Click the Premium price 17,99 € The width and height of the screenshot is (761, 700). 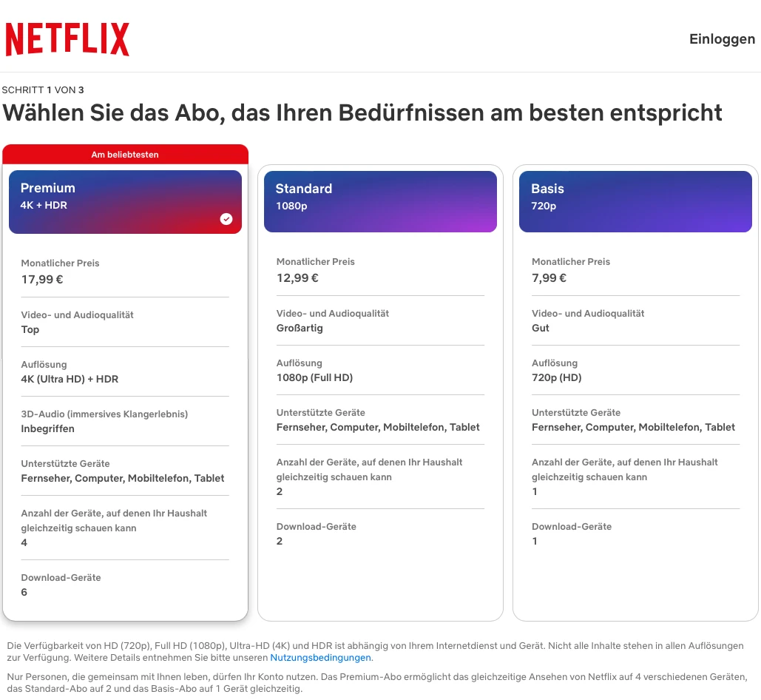tap(42, 280)
